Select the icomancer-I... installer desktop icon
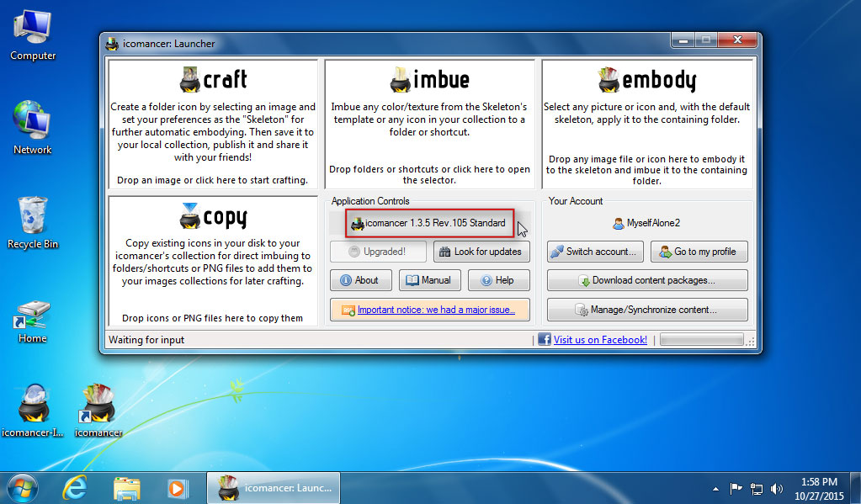Screen dimensions: 861x504 (x=32, y=411)
